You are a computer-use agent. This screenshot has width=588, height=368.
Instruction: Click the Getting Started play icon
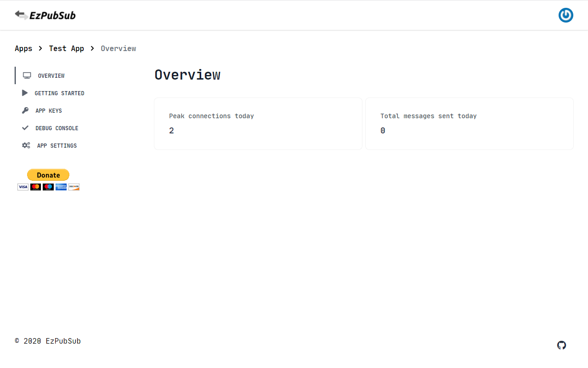coord(25,93)
